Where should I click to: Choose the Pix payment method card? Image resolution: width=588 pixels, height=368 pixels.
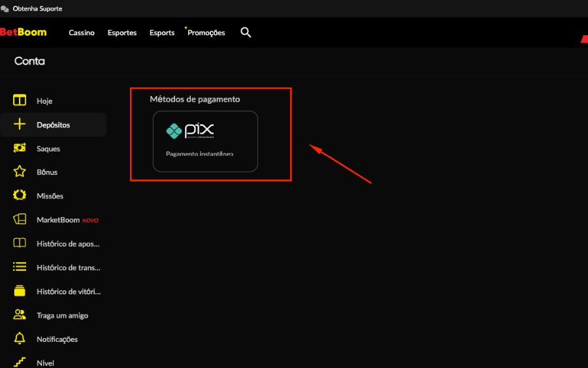point(205,142)
